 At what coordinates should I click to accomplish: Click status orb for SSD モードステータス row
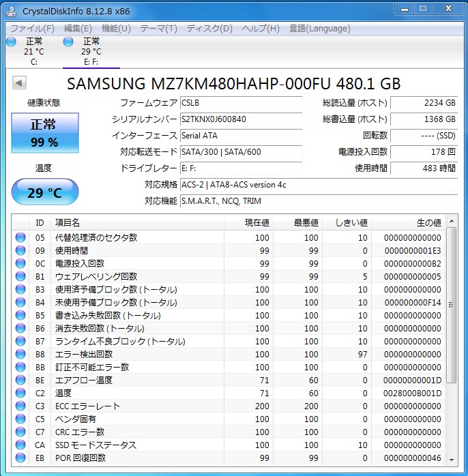click(x=20, y=445)
